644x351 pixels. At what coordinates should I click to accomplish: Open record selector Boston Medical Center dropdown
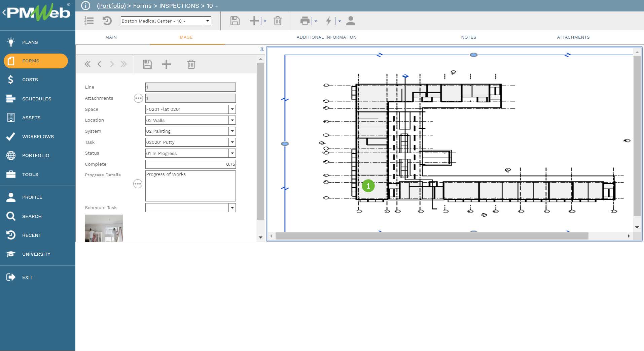point(208,21)
